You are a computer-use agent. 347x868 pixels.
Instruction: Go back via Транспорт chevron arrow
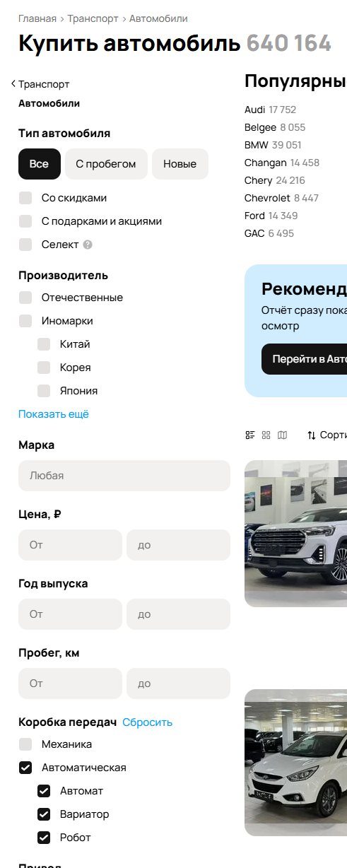tap(13, 84)
